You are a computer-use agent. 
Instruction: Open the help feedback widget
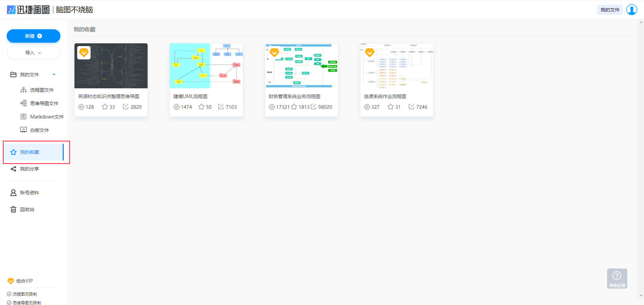point(617,278)
